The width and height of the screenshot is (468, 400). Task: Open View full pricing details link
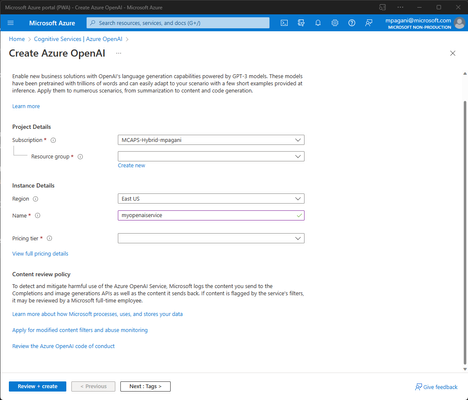[40, 254]
